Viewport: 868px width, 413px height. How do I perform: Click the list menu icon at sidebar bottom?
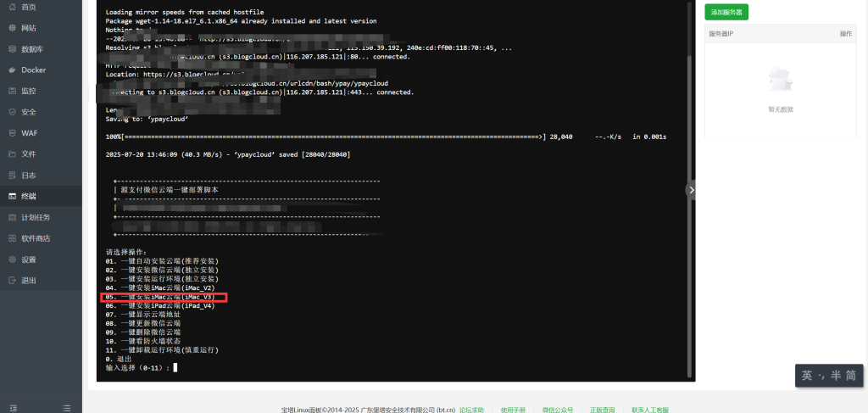[66, 408]
